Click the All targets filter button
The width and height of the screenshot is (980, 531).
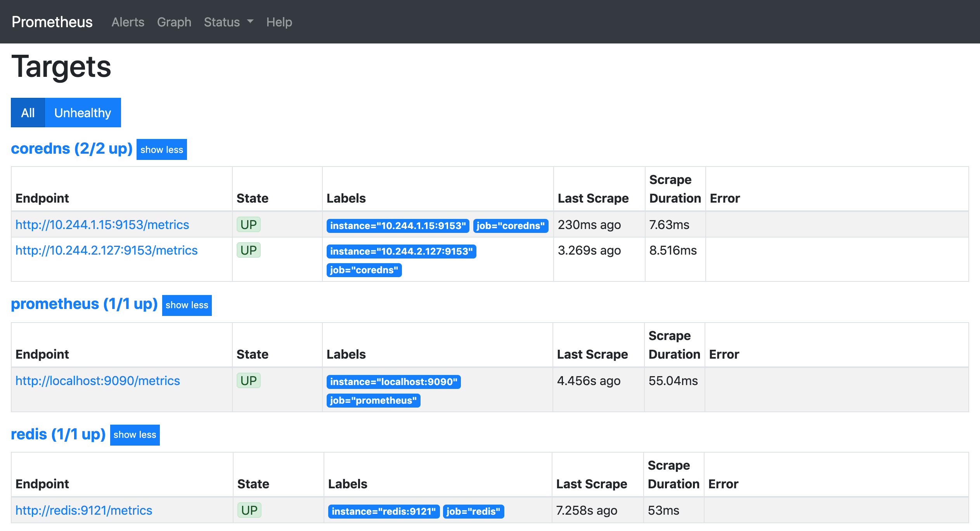tap(27, 112)
